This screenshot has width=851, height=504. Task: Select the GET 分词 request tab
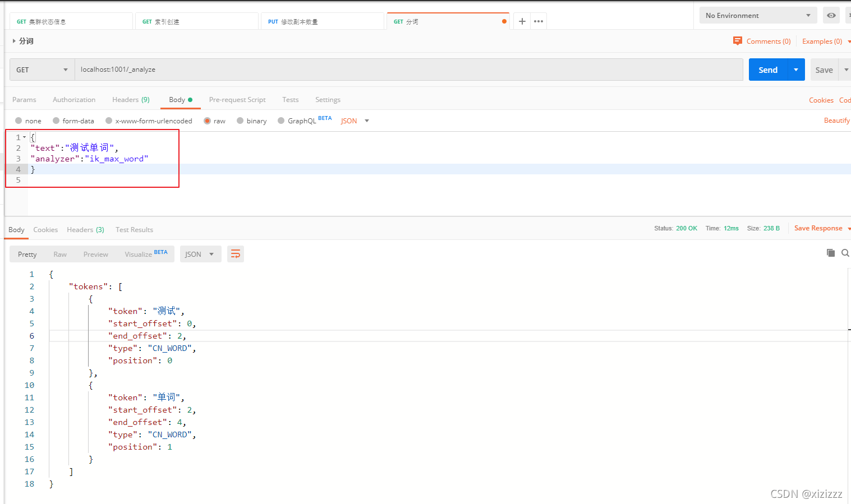(448, 21)
